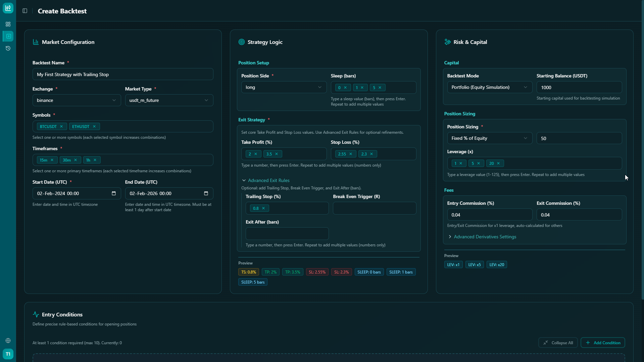Remove Stop Loss 2.3 tag
This screenshot has width=644, height=362.
371,154
